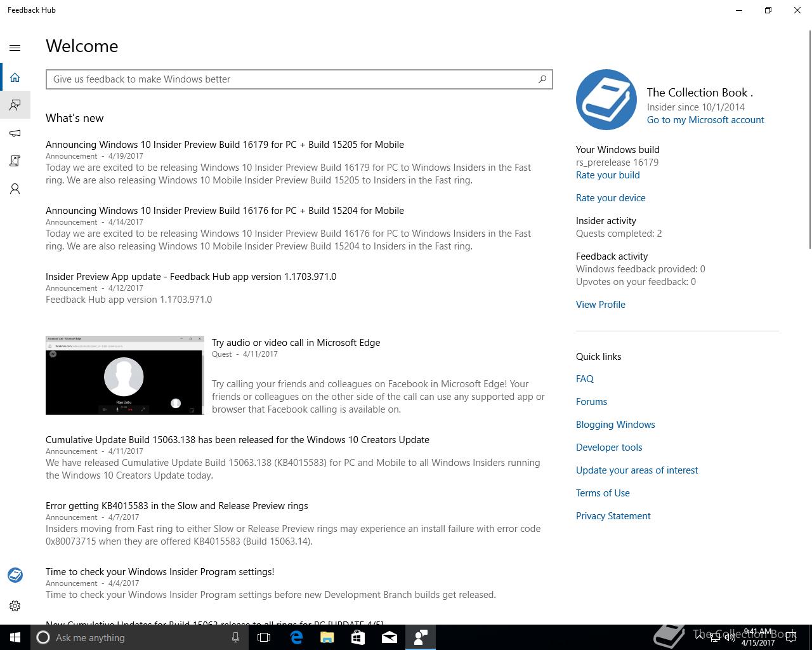812x650 pixels.
Task: Open Feedback Hub app version 1.1703.971.0 announcement
Action: click(191, 277)
